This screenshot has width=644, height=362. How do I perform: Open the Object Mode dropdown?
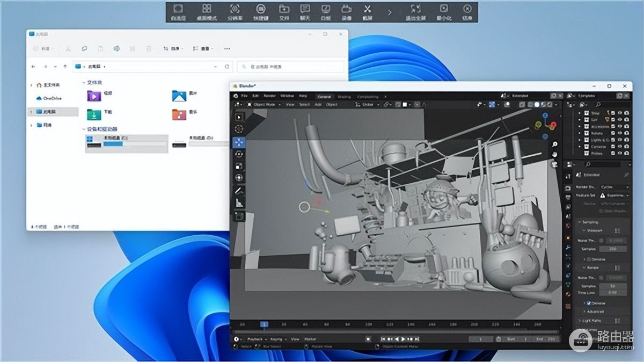click(265, 105)
